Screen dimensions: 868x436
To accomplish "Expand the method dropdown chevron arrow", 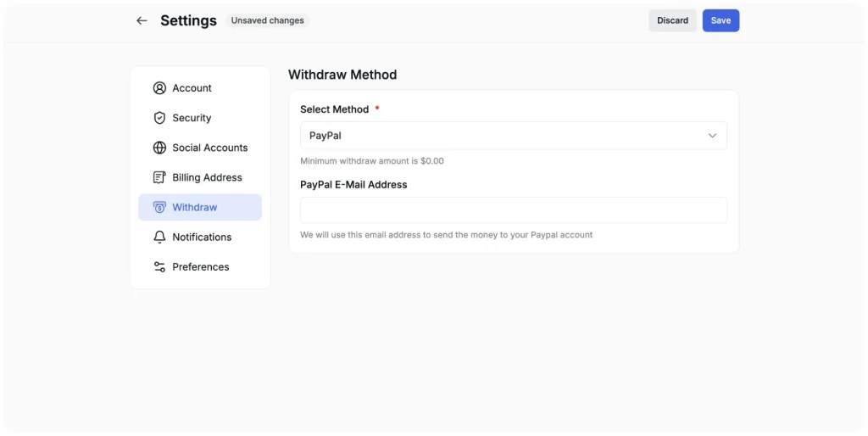I will click(x=712, y=136).
